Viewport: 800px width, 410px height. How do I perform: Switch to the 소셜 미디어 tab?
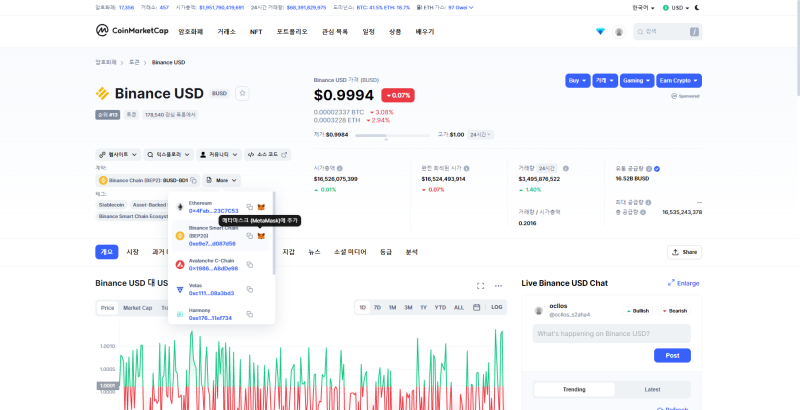coord(350,252)
